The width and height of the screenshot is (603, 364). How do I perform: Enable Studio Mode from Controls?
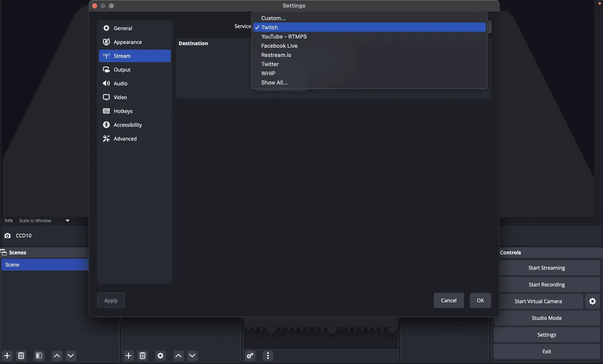click(546, 318)
